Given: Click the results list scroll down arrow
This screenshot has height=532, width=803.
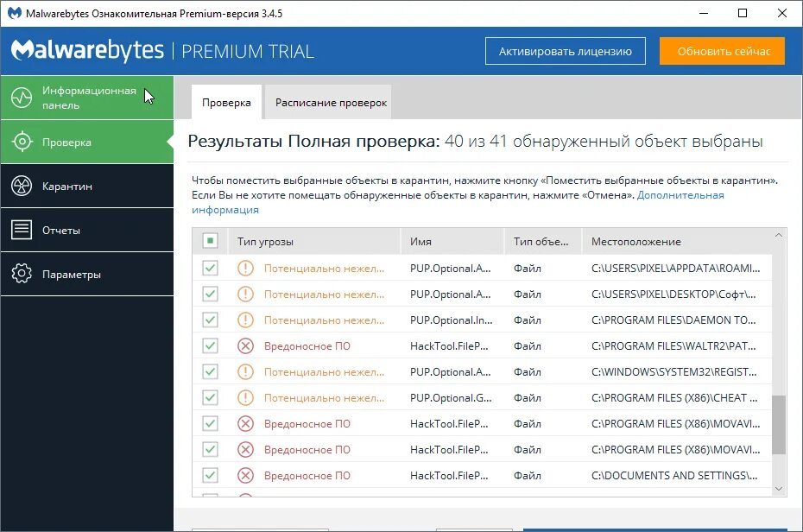Looking at the screenshot, I should [x=779, y=489].
